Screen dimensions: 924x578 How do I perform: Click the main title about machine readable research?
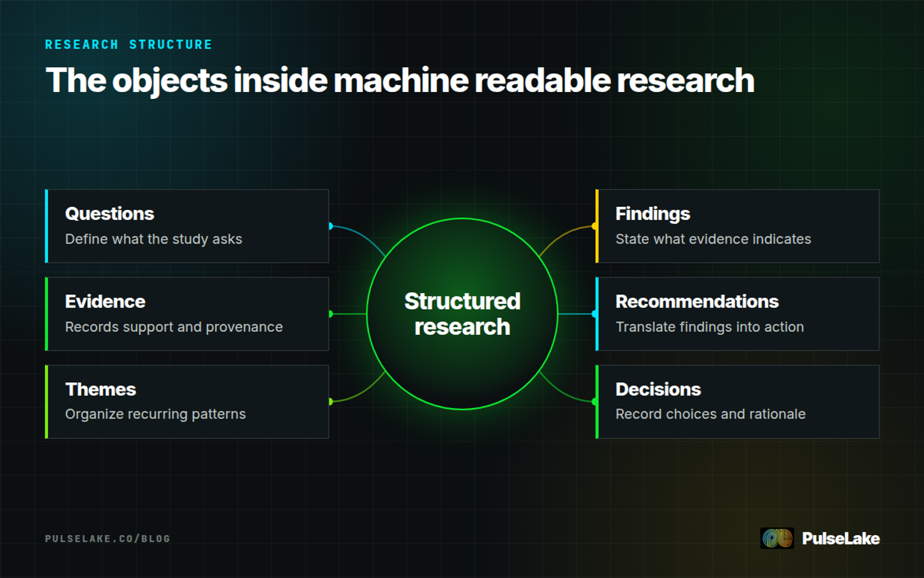(400, 80)
